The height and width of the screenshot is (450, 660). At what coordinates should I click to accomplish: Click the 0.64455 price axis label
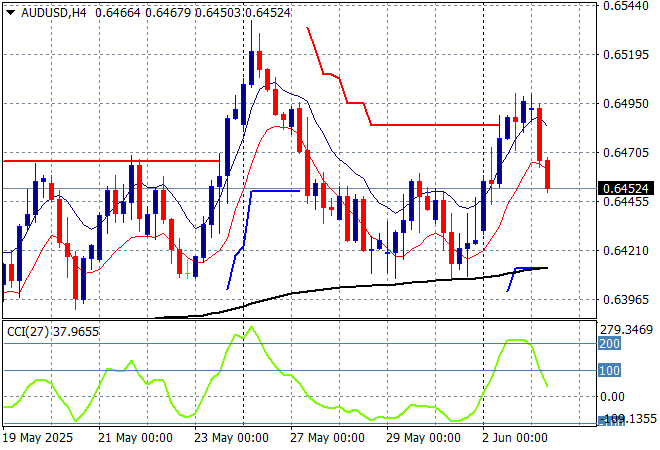(626, 202)
